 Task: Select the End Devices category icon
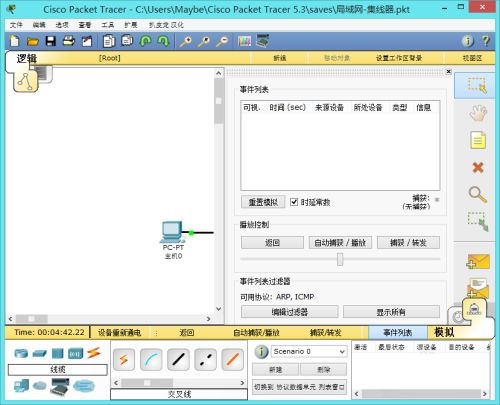click(21, 386)
